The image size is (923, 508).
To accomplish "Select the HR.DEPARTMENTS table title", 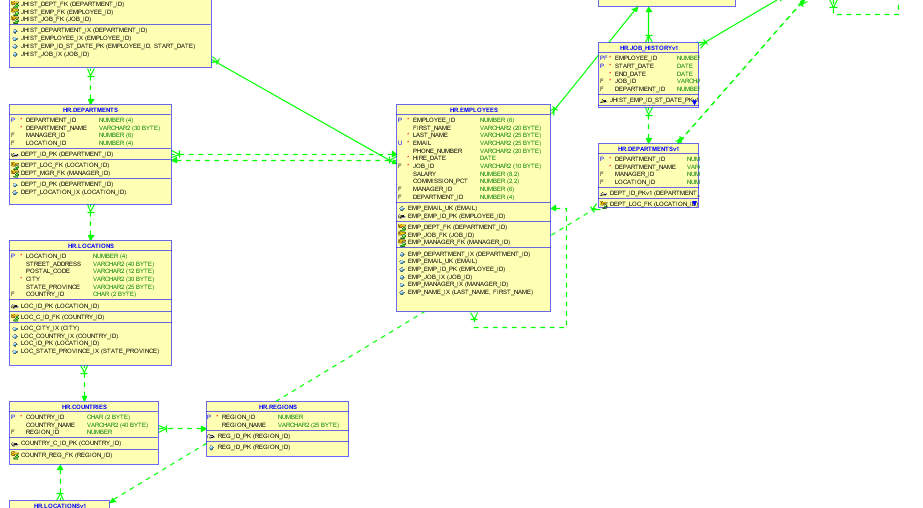I will point(91,110).
